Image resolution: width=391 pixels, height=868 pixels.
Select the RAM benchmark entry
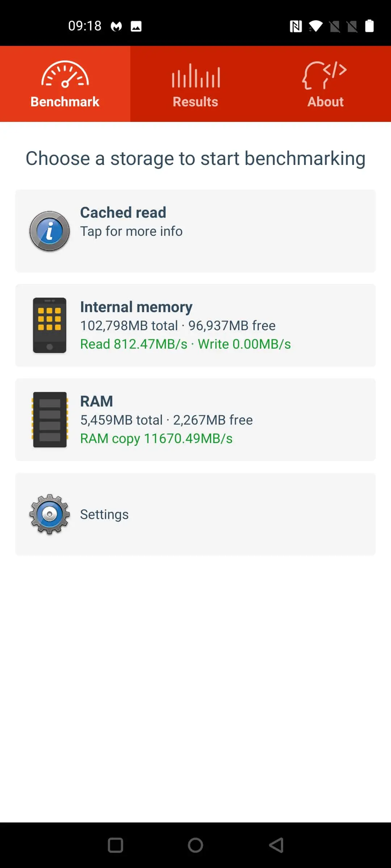point(195,420)
